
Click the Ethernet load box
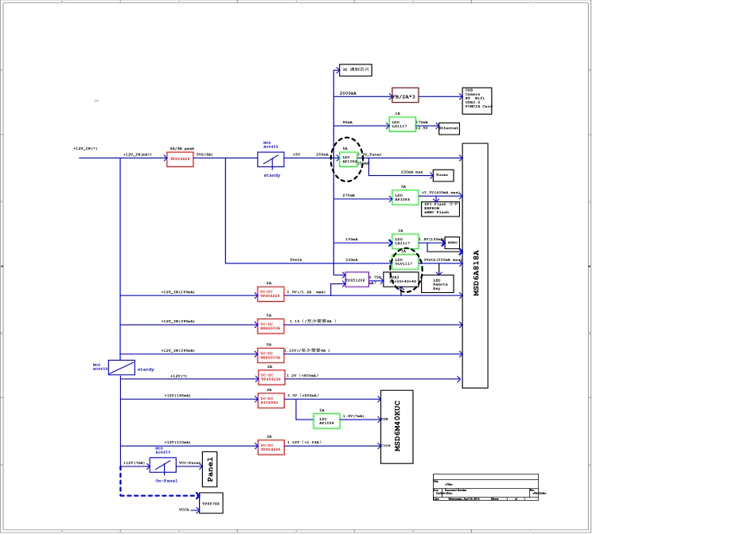coord(449,128)
